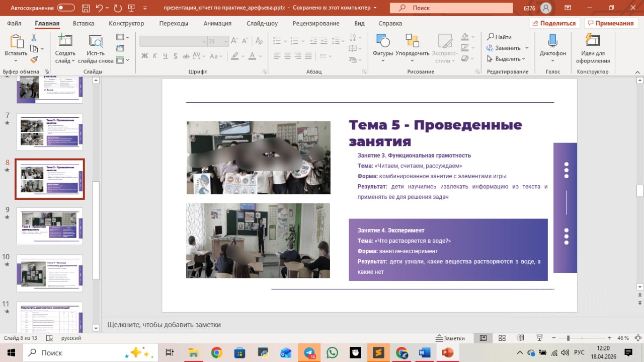This screenshot has height=362, width=644.
Task: Toggle strikethrough (ab) formatting
Action: click(187, 56)
